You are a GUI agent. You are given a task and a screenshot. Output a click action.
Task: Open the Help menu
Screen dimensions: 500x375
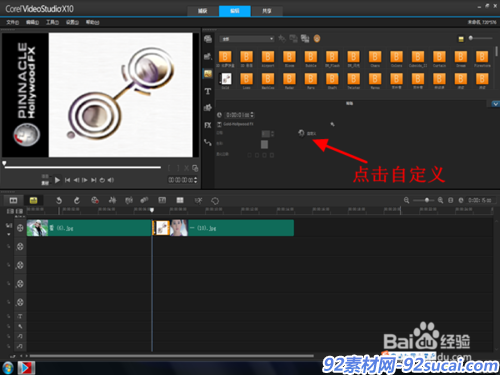[x=93, y=22]
